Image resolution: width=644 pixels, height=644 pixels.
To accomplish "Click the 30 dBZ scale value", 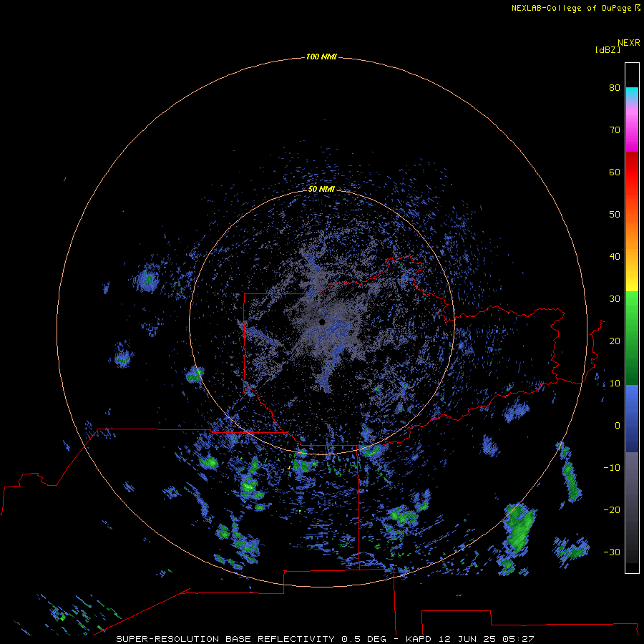I will [615, 299].
